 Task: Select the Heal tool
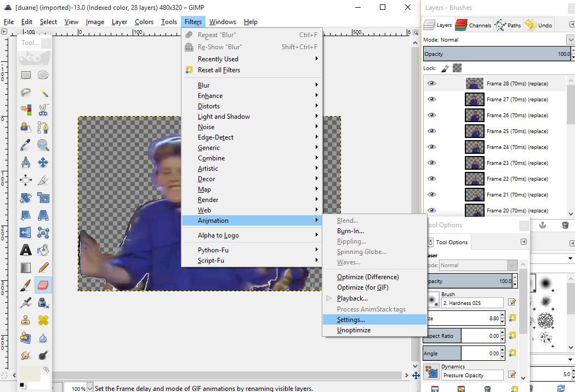point(43,320)
